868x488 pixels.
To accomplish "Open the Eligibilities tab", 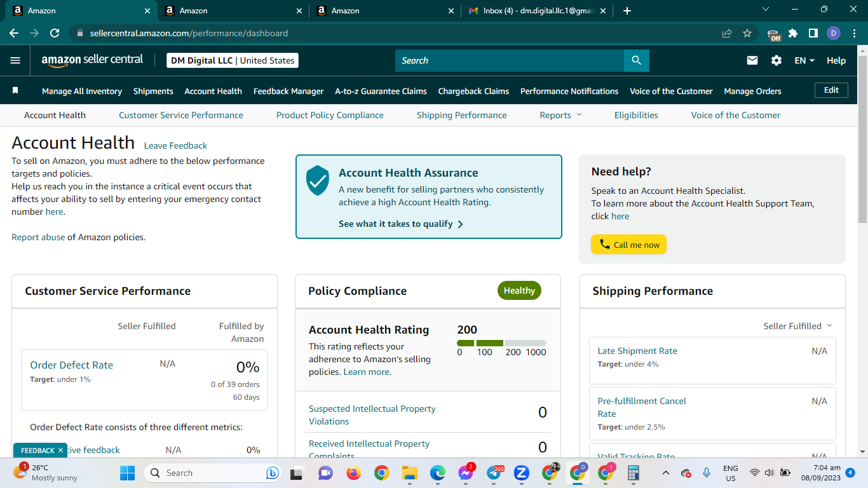I will (x=636, y=115).
